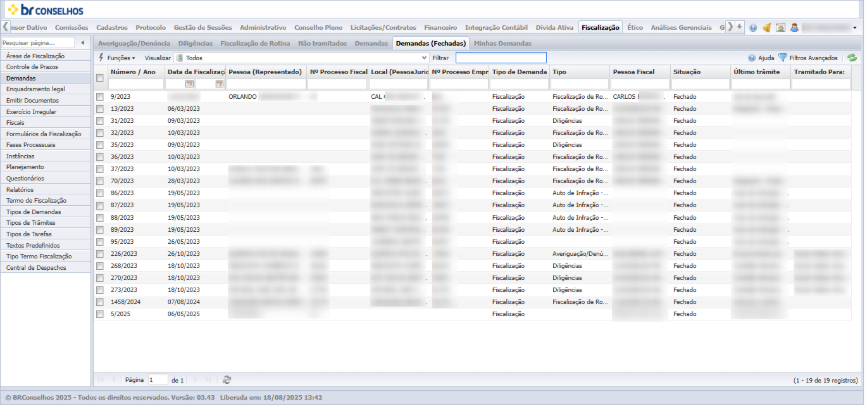This screenshot has height=406, width=865.
Task: Switch to the Diligências tab
Action: pos(195,43)
